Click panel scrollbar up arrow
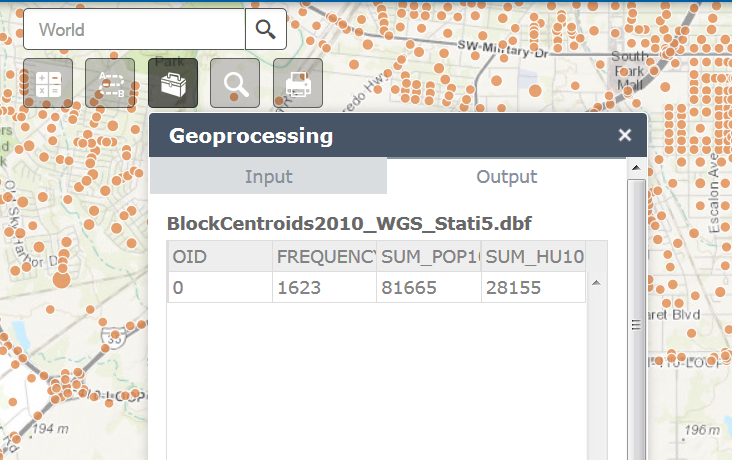 [636, 167]
